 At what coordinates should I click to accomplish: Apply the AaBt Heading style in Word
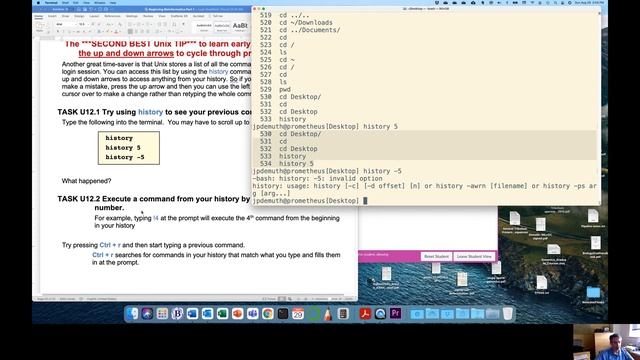pos(240,27)
